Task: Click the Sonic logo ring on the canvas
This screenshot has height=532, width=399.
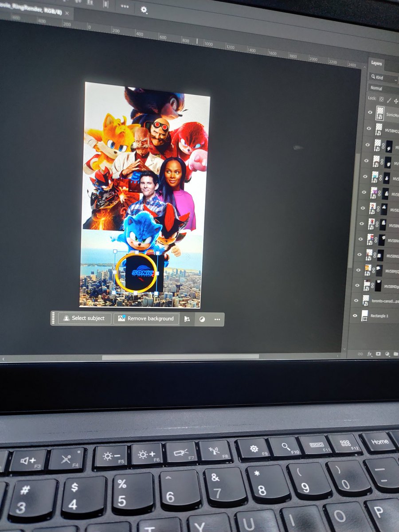Action: [x=136, y=273]
